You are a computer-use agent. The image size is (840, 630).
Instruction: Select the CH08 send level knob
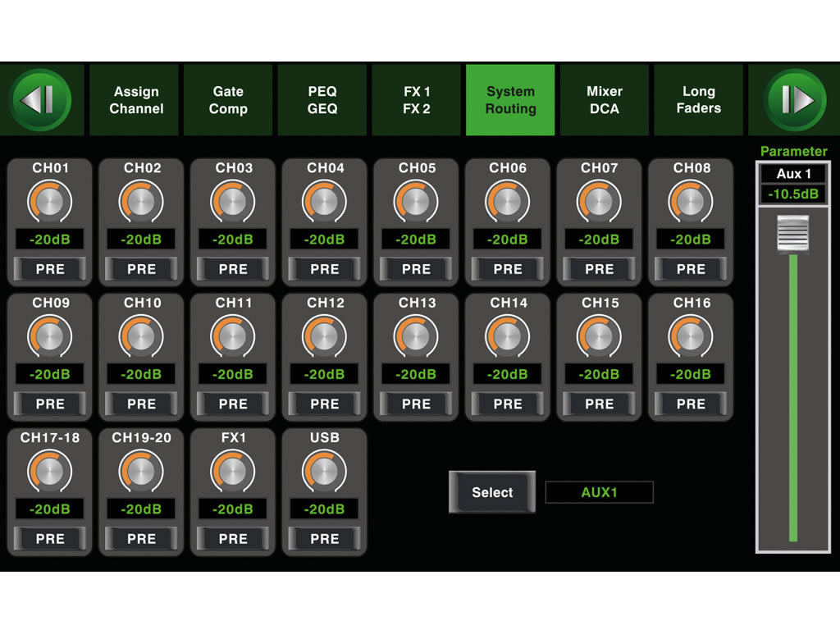691,202
